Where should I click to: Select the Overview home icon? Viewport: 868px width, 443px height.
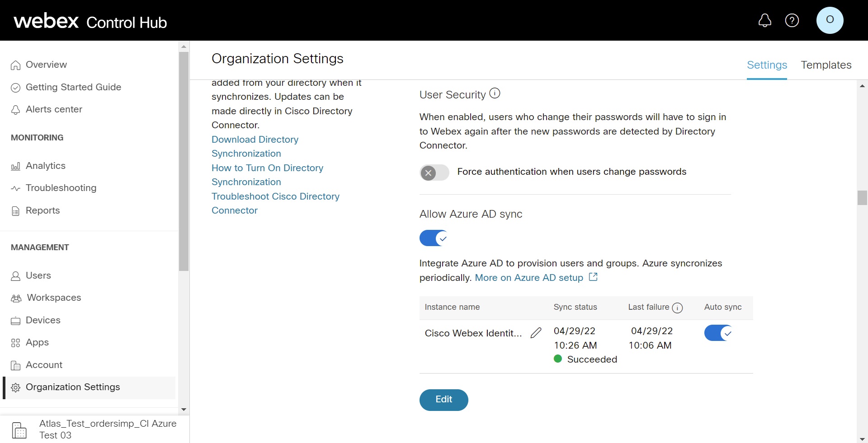point(15,65)
